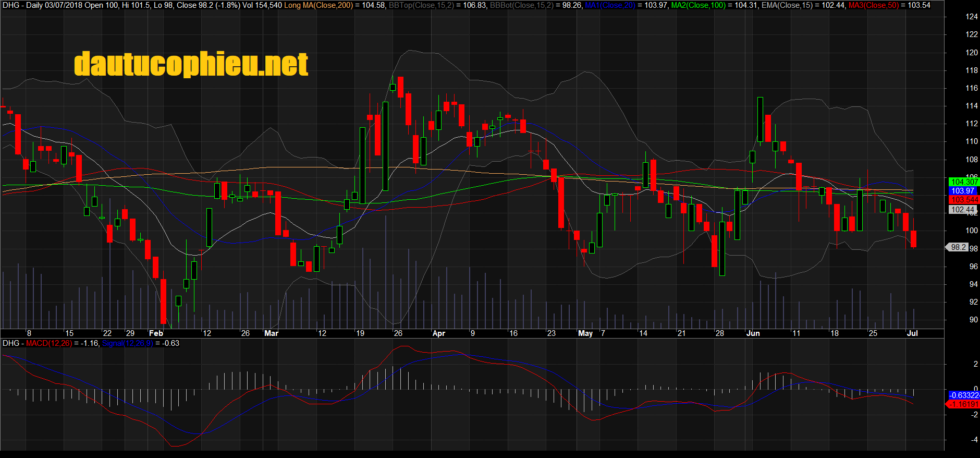Click the Jun label on the date axis
Screen dimensions: 980x458
(753, 333)
